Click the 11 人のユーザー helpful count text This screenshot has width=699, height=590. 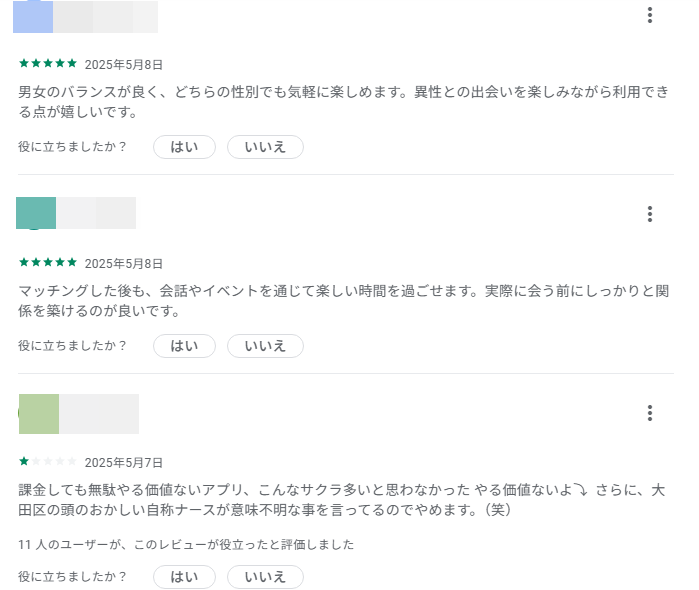click(186, 545)
